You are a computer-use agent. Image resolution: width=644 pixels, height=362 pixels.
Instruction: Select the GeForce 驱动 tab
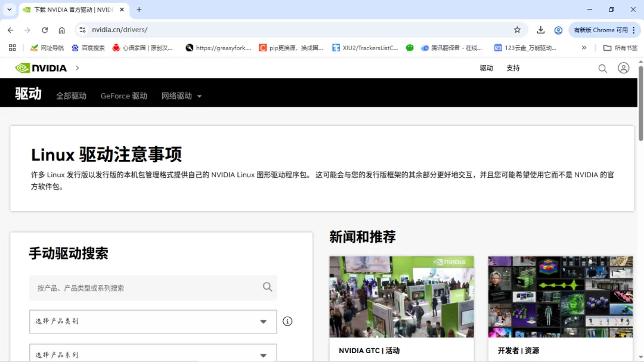pyautogui.click(x=124, y=96)
